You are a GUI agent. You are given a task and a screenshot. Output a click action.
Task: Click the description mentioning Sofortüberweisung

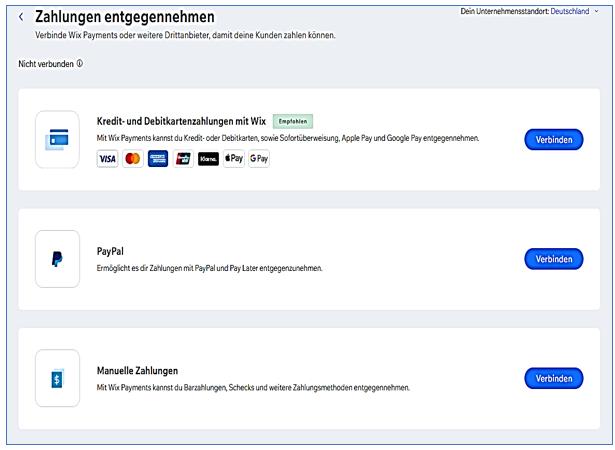pos(288,138)
